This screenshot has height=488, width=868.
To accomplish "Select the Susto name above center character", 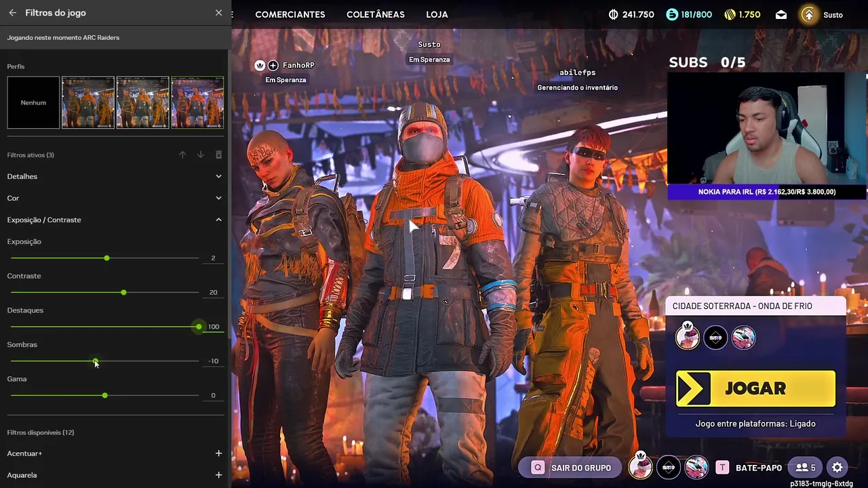I will coord(429,44).
